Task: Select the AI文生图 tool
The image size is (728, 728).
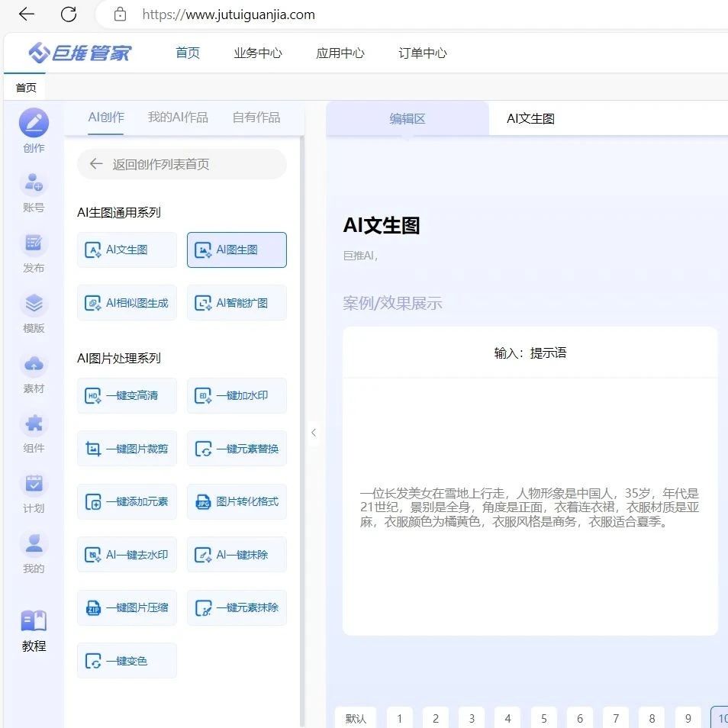Action: (x=127, y=250)
